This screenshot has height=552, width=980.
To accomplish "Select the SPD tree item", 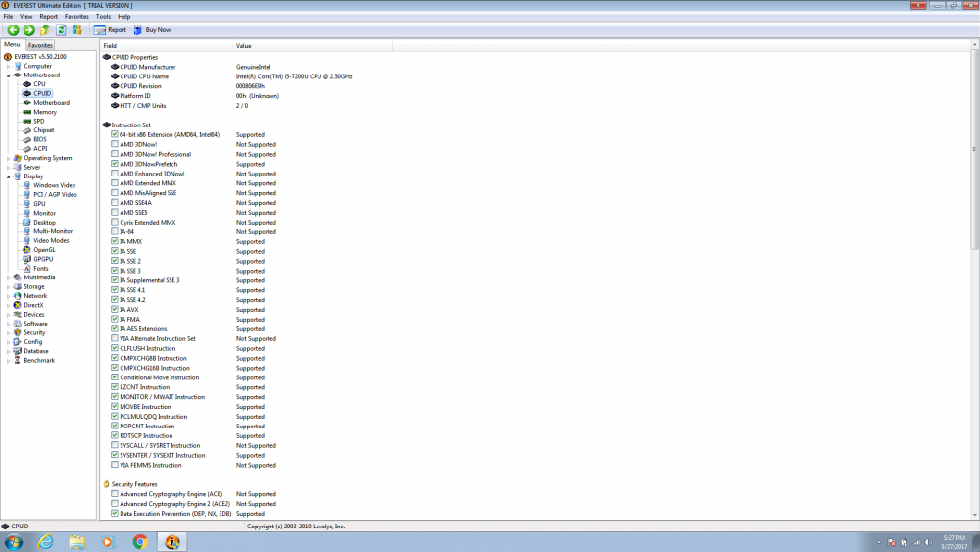I will point(39,122).
